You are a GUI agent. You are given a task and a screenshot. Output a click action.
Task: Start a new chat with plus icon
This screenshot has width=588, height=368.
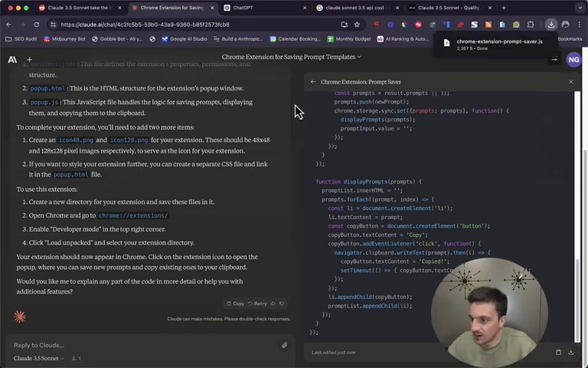click(29, 59)
